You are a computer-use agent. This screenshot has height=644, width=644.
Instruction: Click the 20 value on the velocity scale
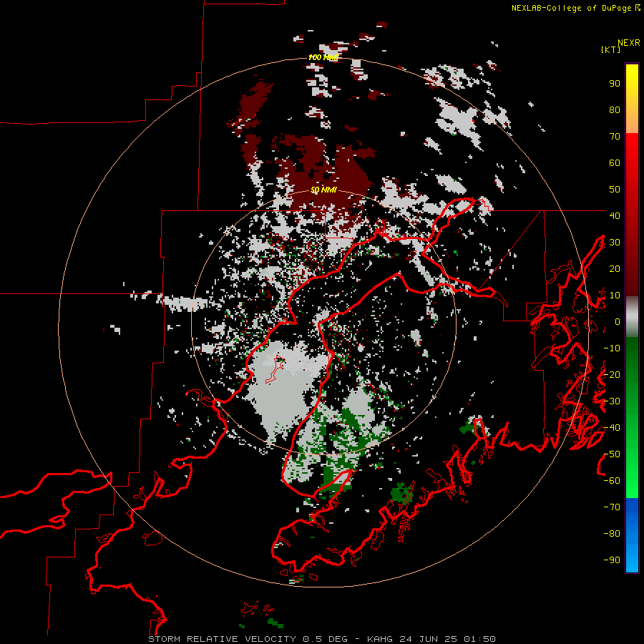[x=615, y=268]
